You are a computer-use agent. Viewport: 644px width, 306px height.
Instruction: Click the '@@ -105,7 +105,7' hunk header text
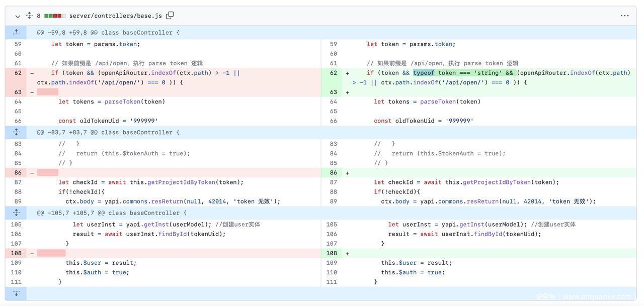pos(111,213)
